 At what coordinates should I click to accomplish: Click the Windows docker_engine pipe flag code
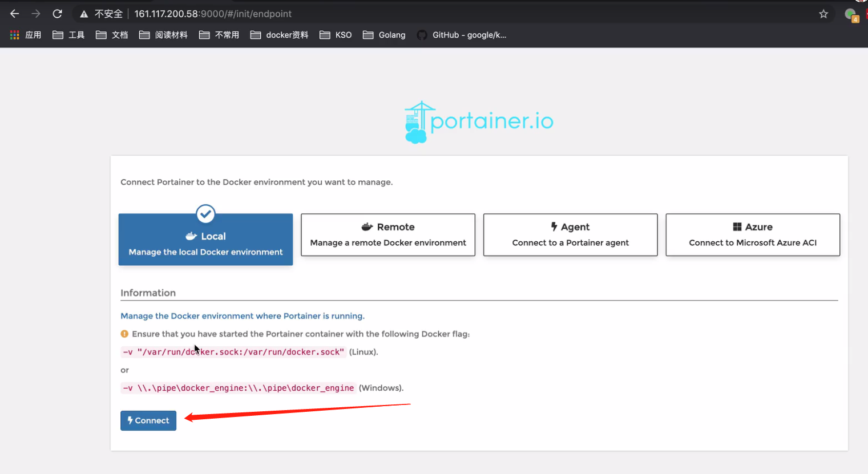(239, 388)
